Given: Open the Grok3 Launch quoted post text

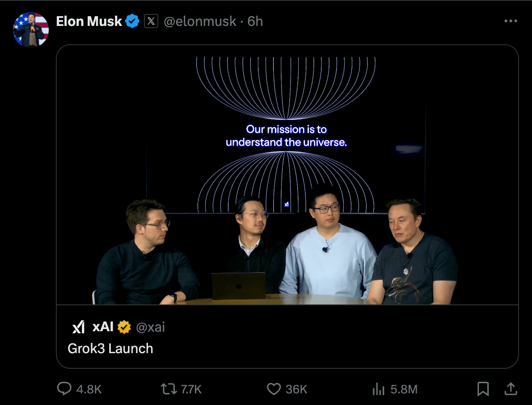Looking at the screenshot, I should pos(110,349).
